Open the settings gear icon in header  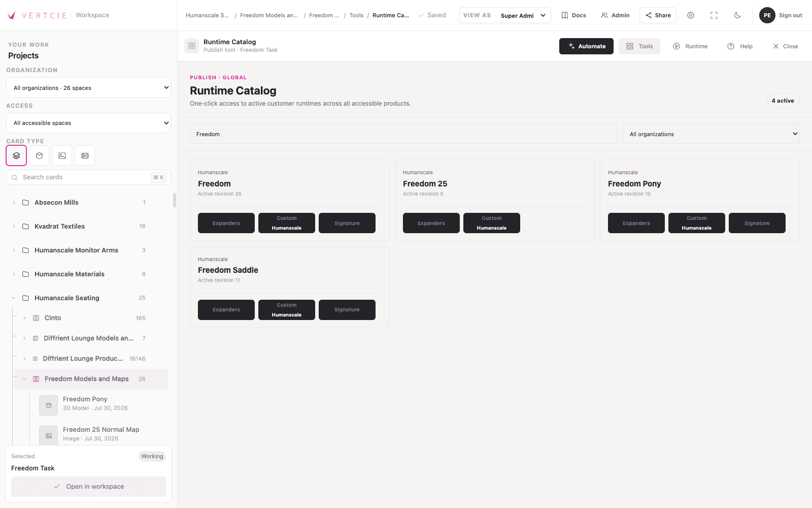click(691, 15)
